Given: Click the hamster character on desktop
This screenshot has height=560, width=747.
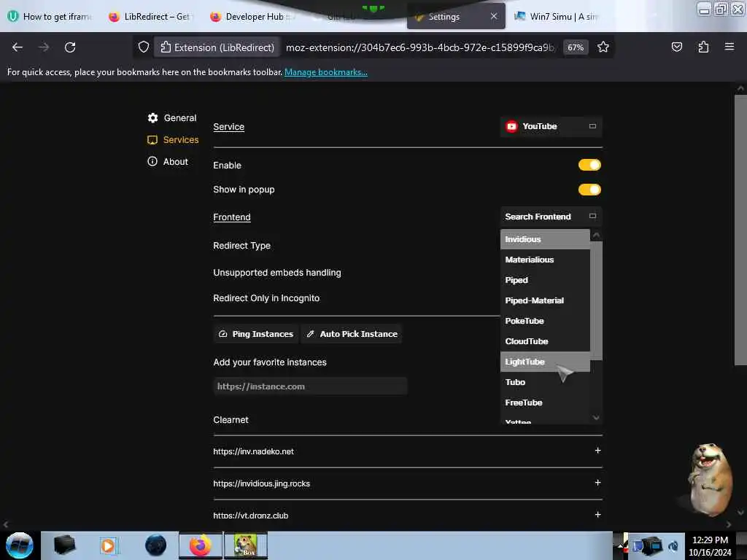Looking at the screenshot, I should point(709,480).
